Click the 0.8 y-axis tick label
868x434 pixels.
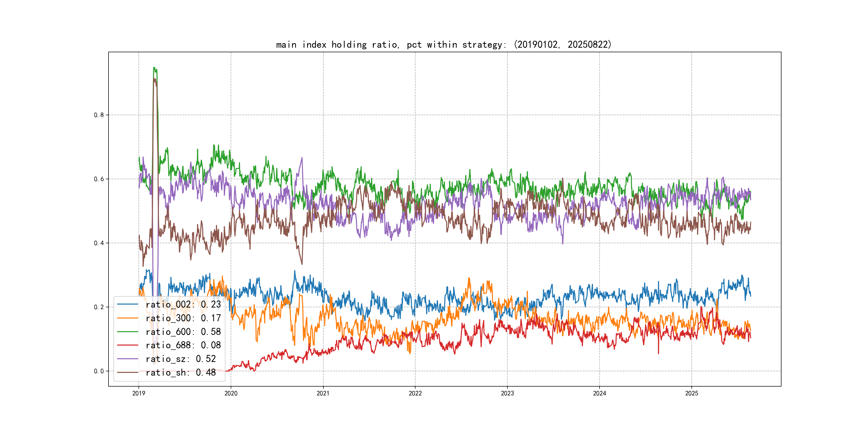tap(99, 115)
